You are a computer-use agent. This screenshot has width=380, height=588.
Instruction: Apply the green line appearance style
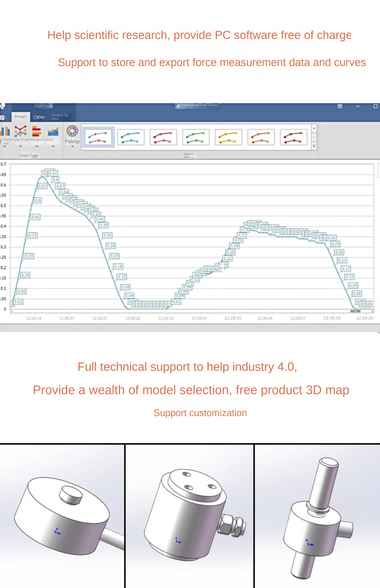pyautogui.click(x=196, y=137)
